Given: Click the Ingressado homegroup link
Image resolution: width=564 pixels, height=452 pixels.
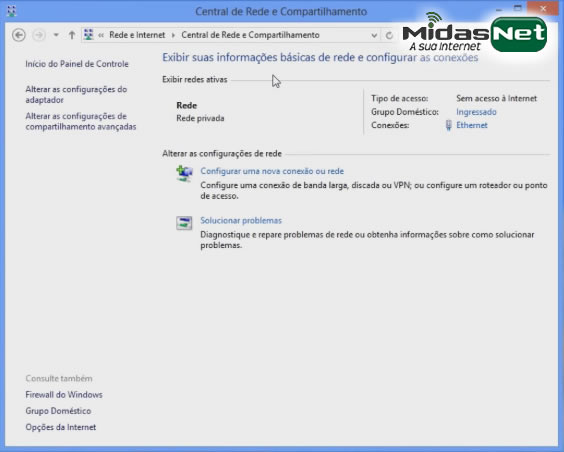Looking at the screenshot, I should (476, 112).
